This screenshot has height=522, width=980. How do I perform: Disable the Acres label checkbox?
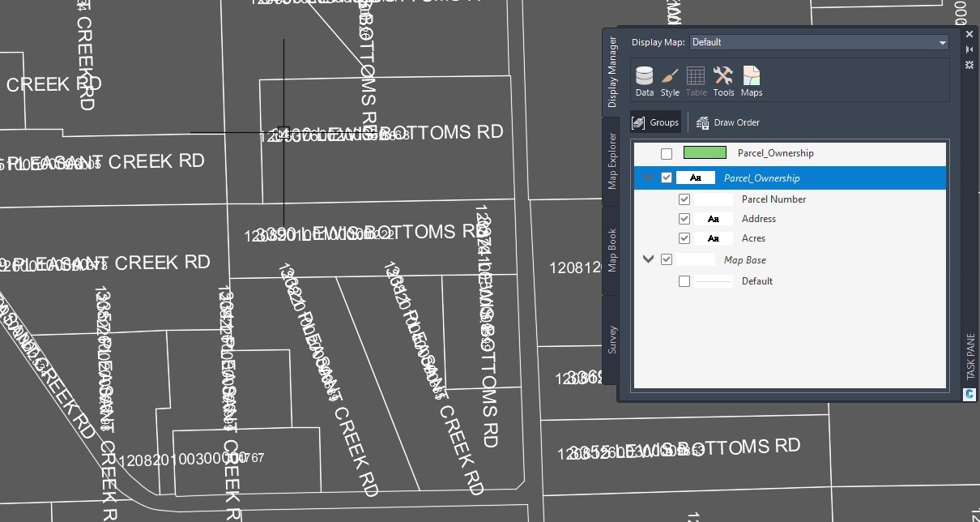tap(684, 237)
